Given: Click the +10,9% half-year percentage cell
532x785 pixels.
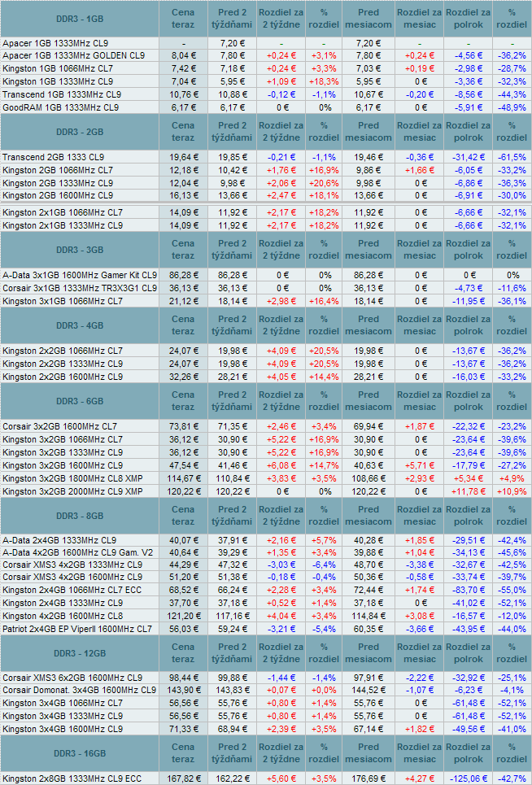Looking at the screenshot, I should (x=512, y=491).
